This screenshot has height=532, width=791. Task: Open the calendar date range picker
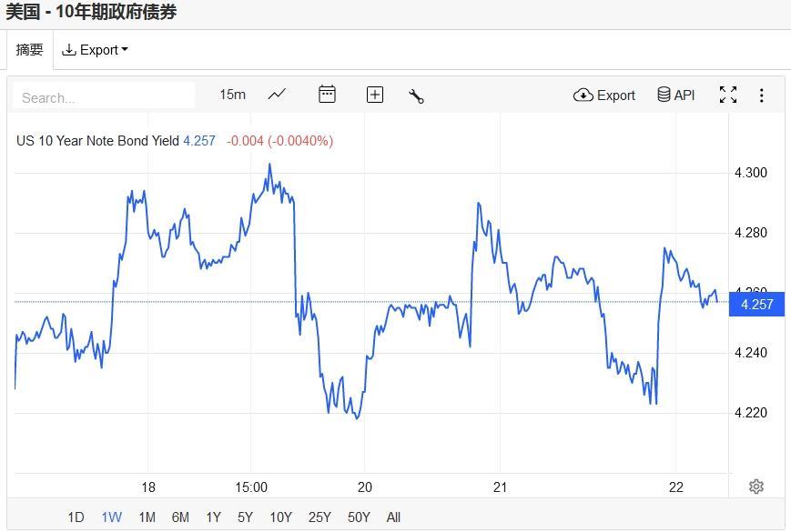click(327, 95)
